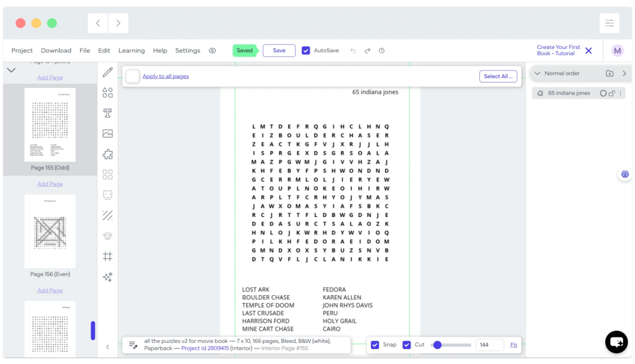Collapse the page list chevron
This screenshot has width=635, height=364.
[x=11, y=70]
